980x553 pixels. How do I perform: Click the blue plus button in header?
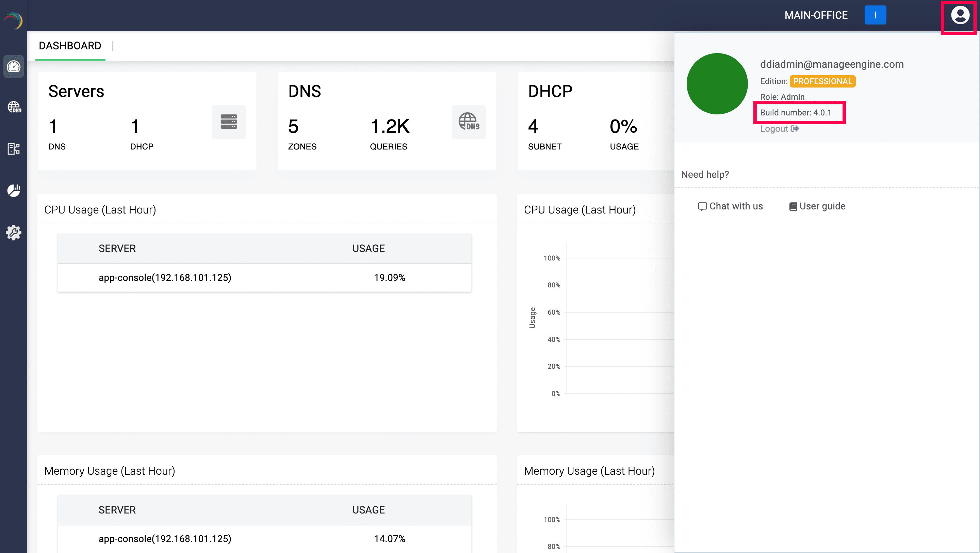(x=875, y=15)
